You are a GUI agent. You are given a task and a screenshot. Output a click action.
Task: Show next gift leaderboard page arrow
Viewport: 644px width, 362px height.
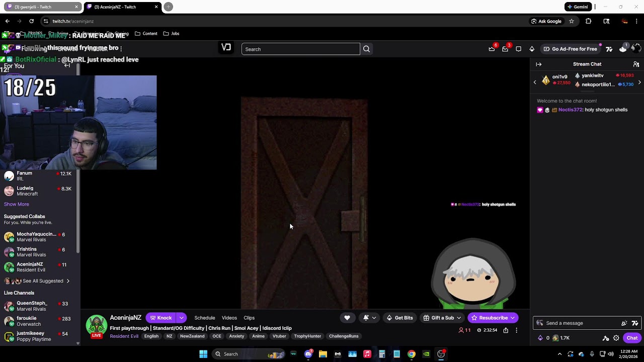point(639,82)
